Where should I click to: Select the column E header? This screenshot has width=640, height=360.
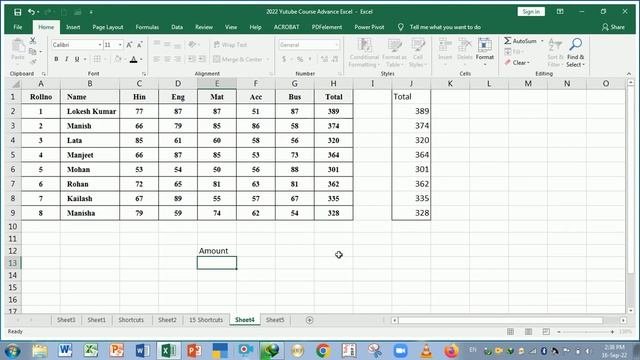tap(217, 84)
